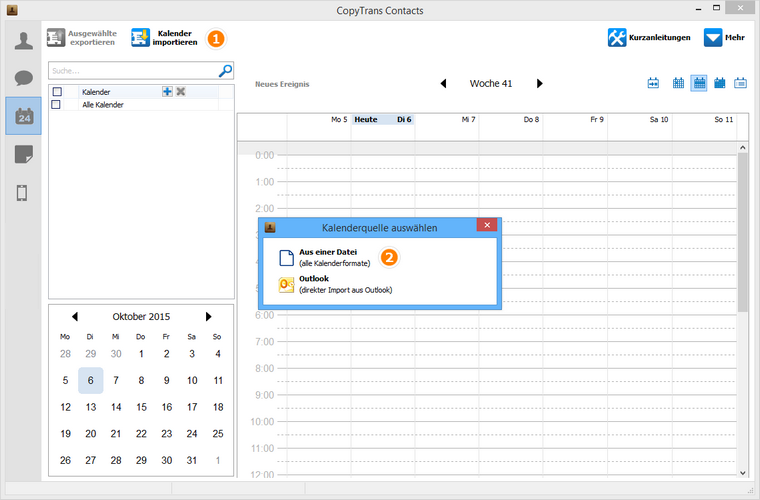Click the scroll down arrow of schedule

click(743, 473)
